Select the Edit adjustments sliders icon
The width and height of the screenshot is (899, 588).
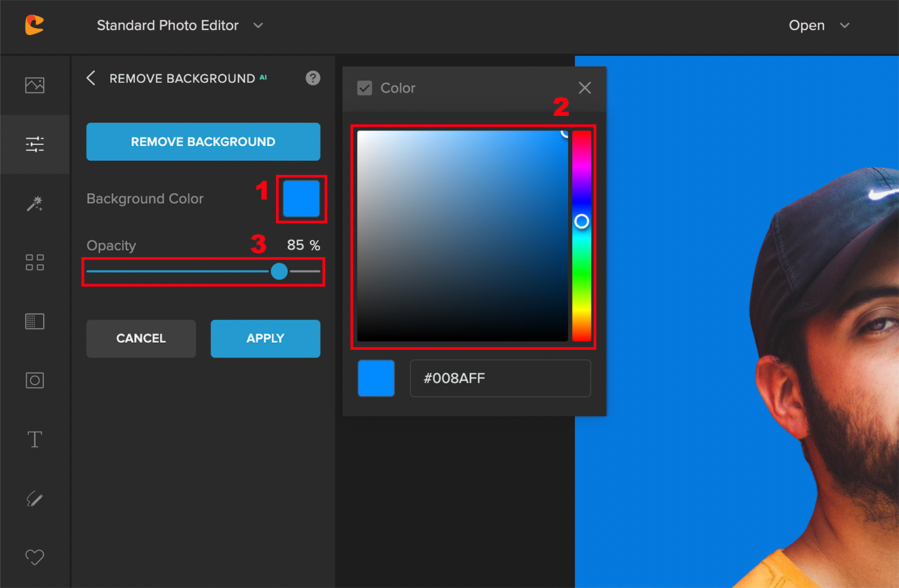34,145
